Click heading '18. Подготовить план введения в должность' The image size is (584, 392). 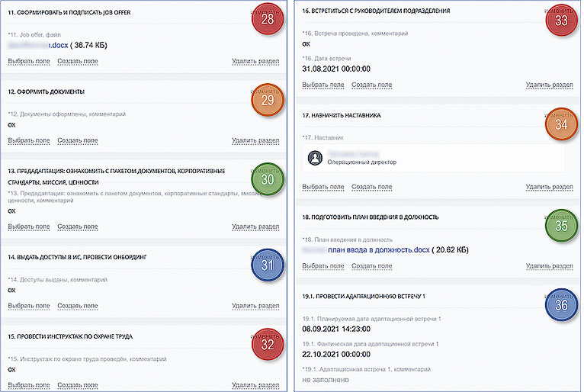pyautogui.click(x=371, y=217)
